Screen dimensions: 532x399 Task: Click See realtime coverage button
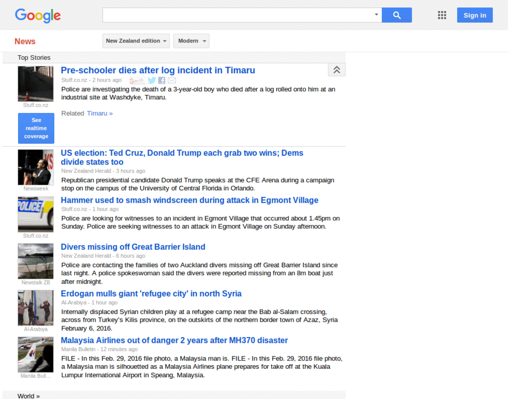[36, 128]
